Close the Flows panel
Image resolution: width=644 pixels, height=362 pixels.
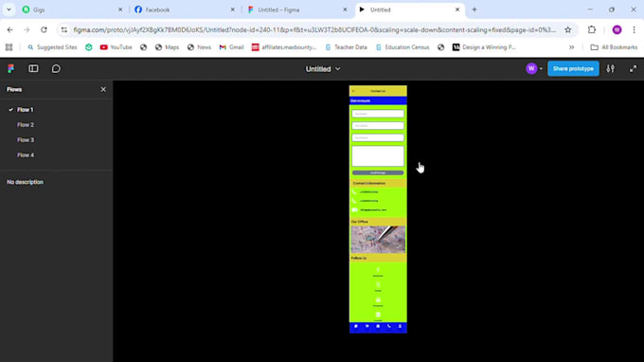pos(103,89)
